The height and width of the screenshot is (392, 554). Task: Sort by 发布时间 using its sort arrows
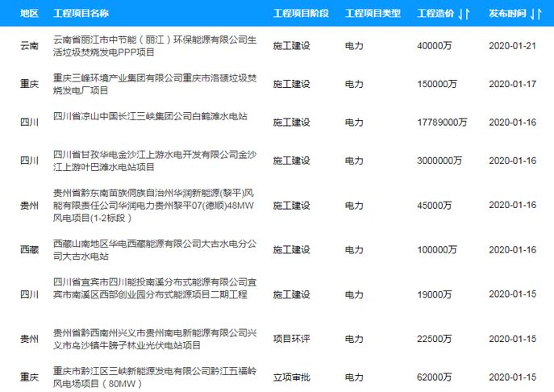[535, 15]
